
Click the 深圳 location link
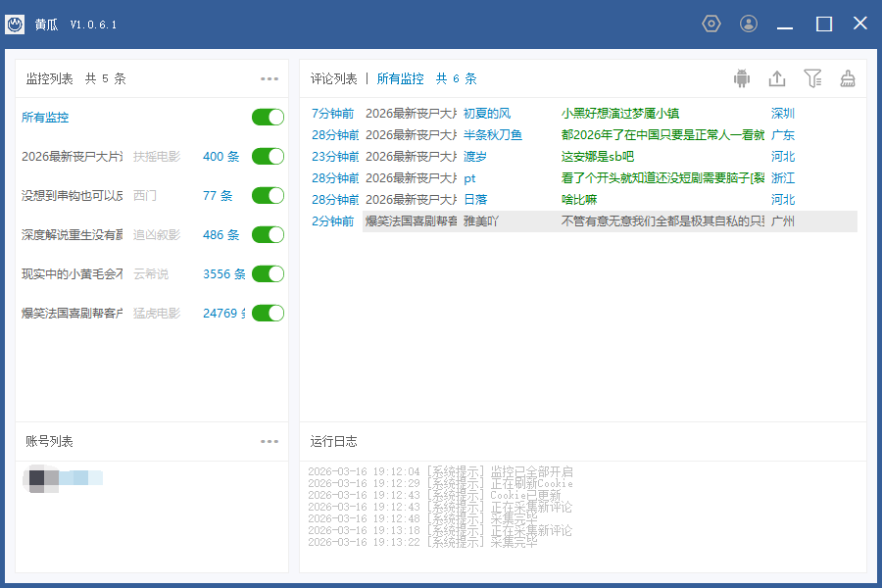coord(781,113)
